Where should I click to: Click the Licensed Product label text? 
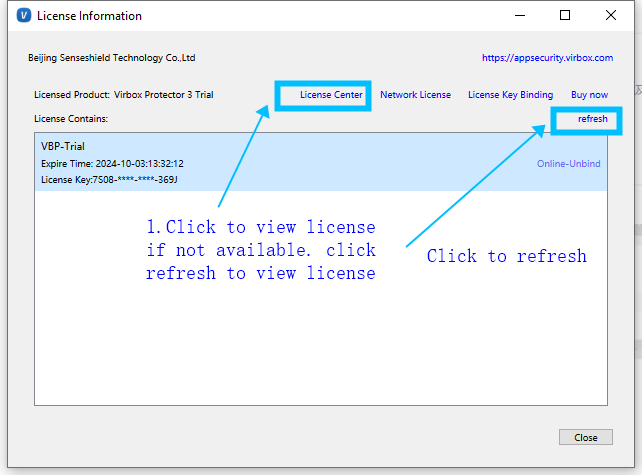click(72, 95)
